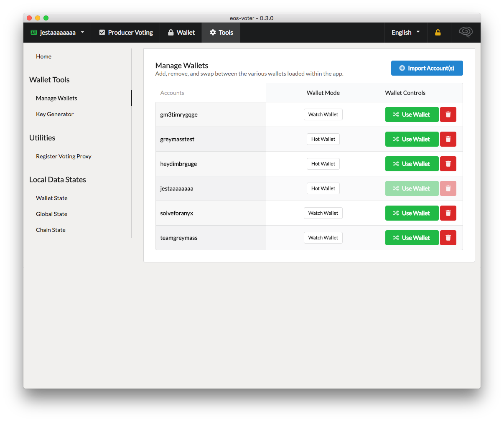504x422 pixels.
Task: Click the Wallet Mode column header
Action: (x=323, y=93)
